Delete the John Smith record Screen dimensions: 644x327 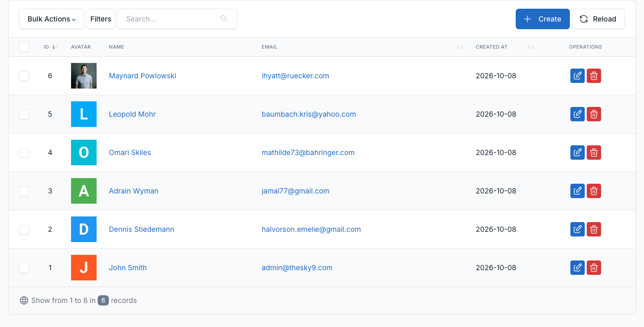(594, 268)
